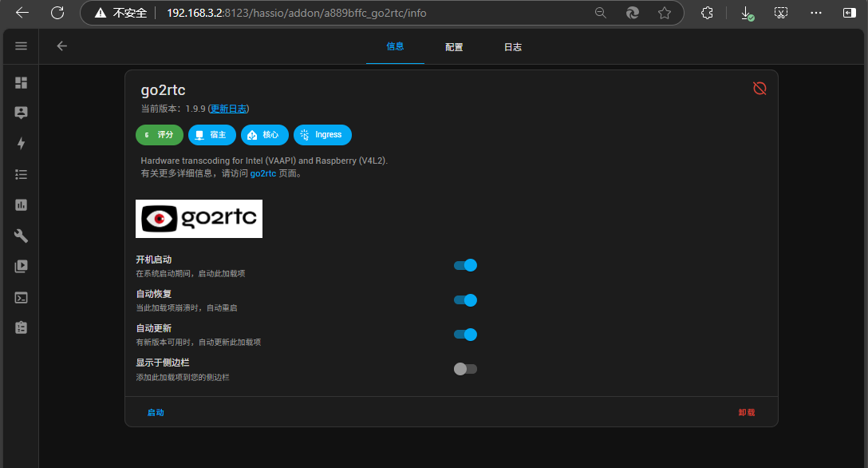Open the terminal sidebar icon
The image size is (868, 468).
point(22,297)
